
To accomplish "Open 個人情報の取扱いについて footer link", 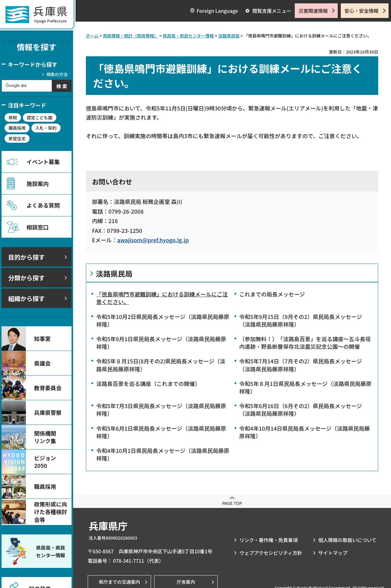I will tap(347, 540).
